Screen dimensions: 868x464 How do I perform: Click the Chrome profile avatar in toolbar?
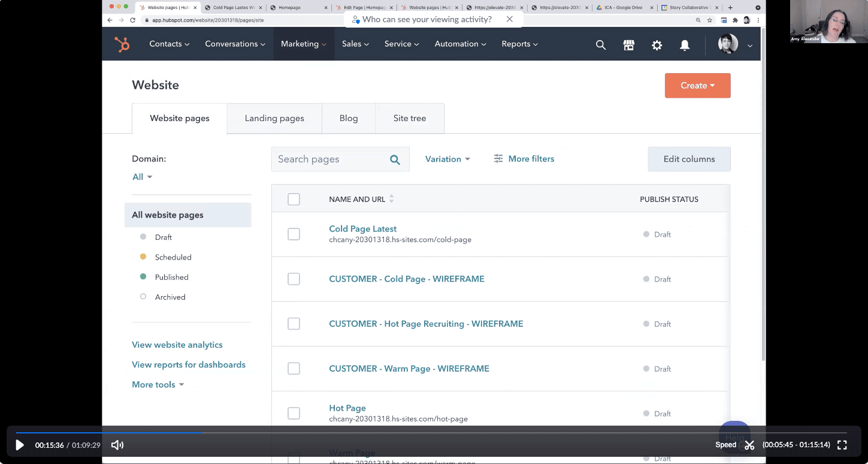pyautogui.click(x=747, y=20)
